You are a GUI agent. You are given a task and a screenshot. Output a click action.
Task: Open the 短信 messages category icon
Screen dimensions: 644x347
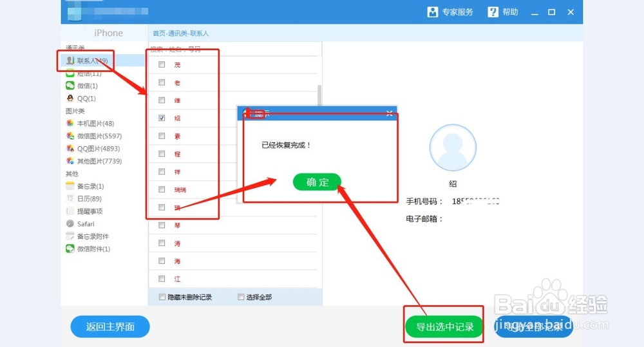70,73
